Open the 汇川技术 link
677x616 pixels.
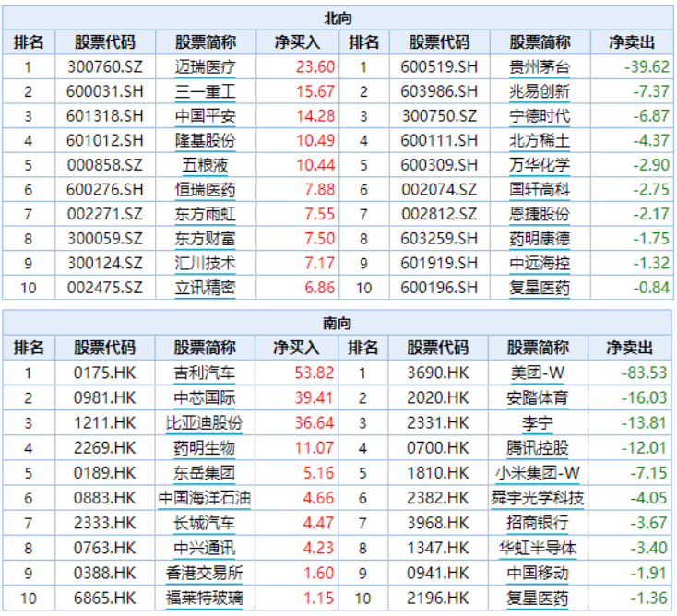(205, 264)
